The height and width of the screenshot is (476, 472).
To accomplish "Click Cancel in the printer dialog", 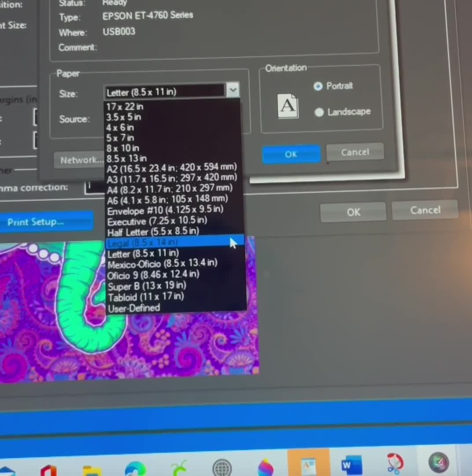I will point(355,152).
